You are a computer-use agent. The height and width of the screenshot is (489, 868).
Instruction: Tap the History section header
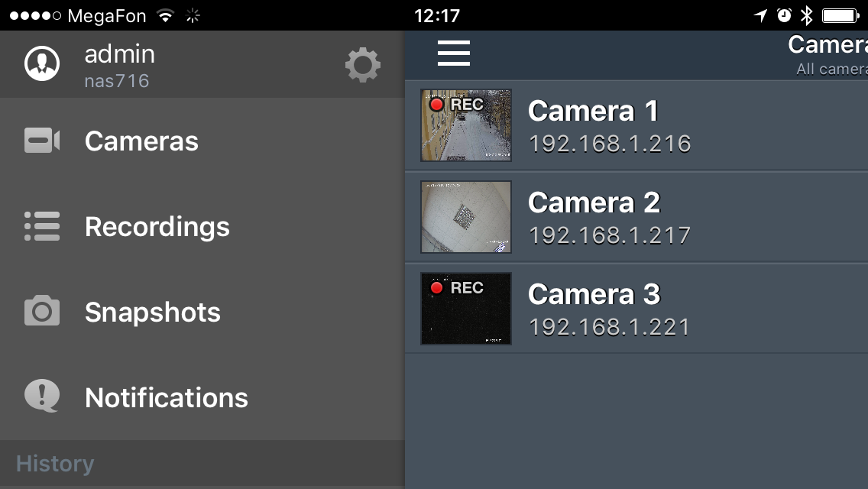[x=55, y=464]
